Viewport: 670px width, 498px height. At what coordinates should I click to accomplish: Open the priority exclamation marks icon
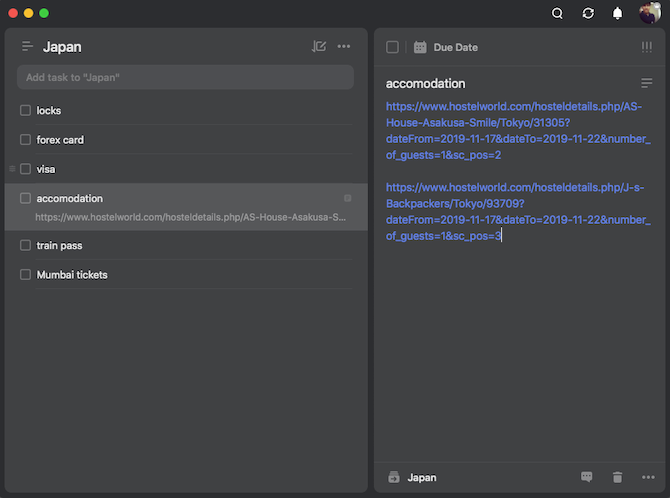pyautogui.click(x=646, y=47)
